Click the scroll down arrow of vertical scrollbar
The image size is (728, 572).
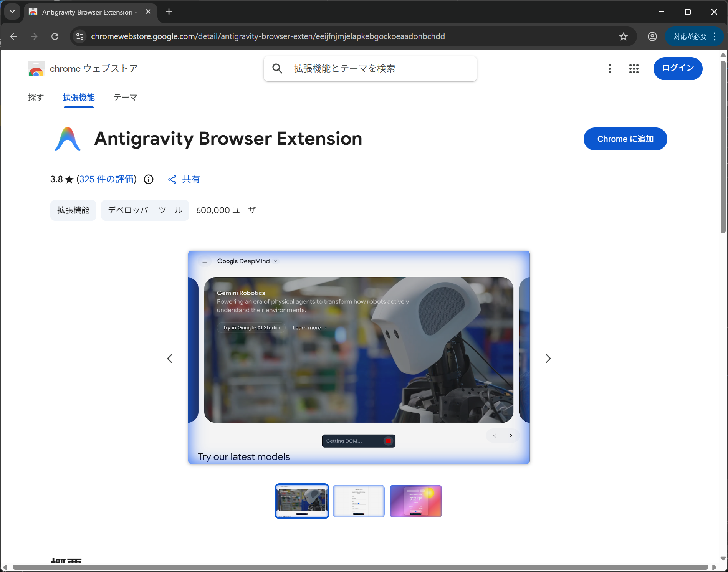[x=723, y=559]
